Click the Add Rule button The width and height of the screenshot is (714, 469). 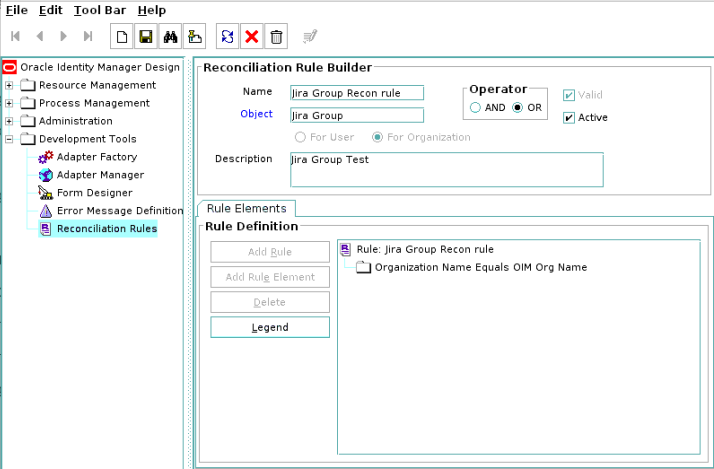point(270,252)
